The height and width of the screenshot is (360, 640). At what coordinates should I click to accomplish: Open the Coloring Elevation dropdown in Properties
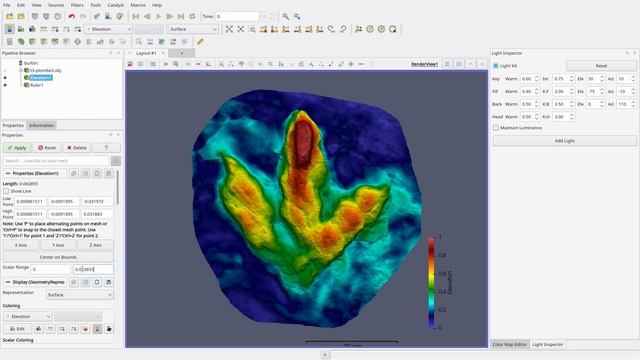click(27, 316)
